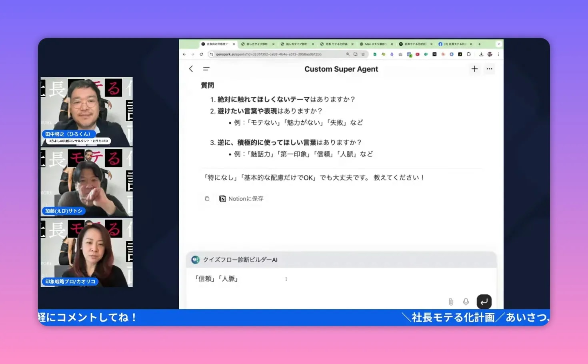
Task: Open the zoom lens icon in the address bar
Action: point(348,54)
